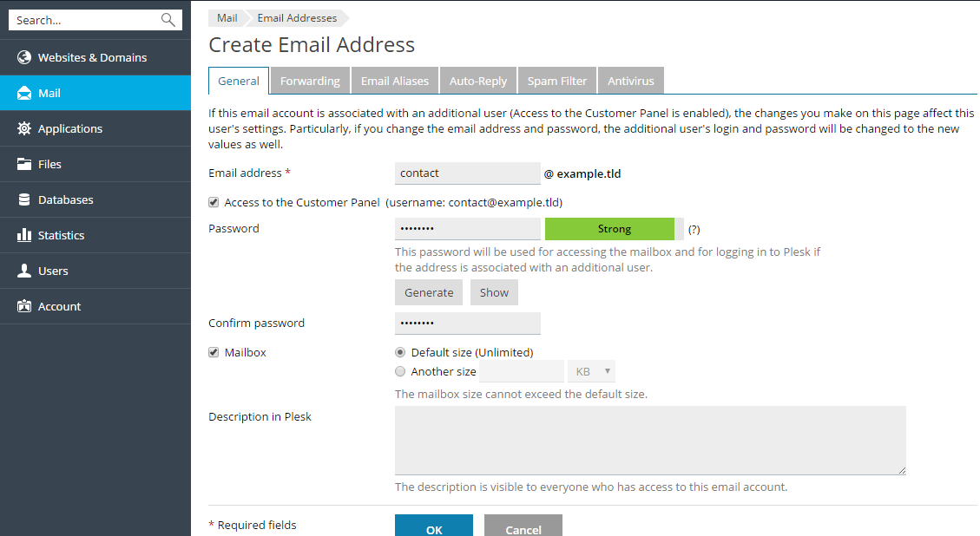Open the Statistics bar chart icon

coord(24,235)
